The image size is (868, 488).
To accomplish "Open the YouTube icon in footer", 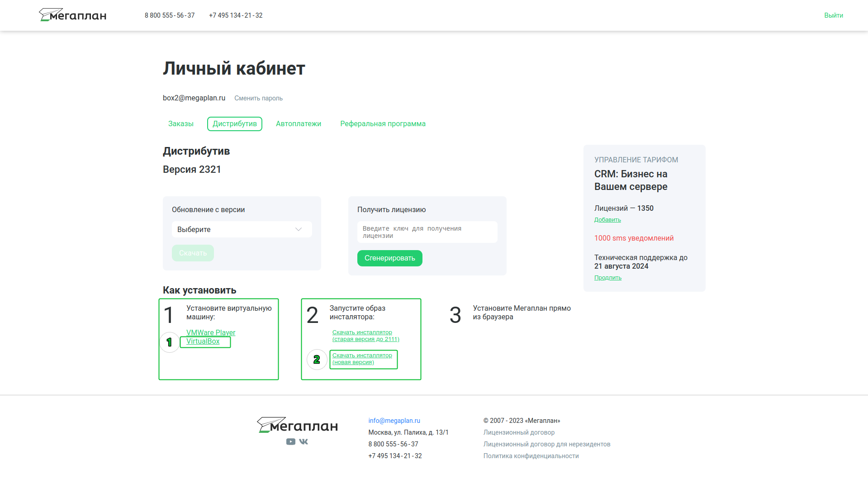I will coord(290,441).
